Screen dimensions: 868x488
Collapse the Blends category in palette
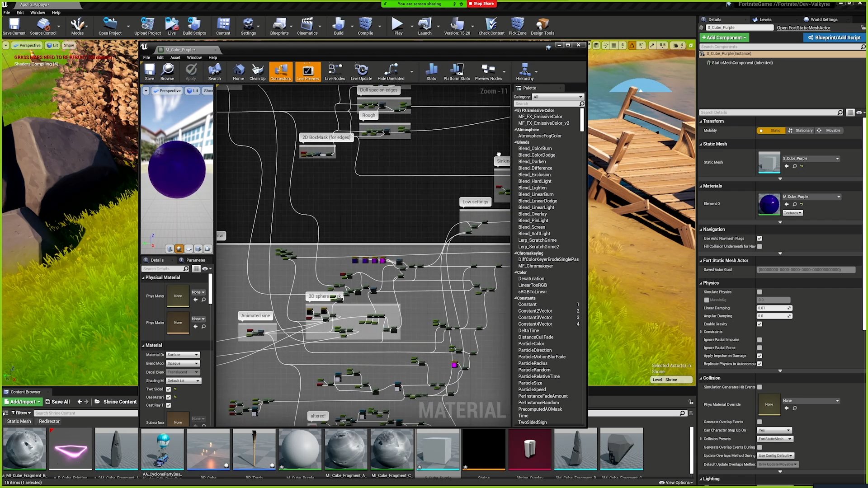pos(515,142)
